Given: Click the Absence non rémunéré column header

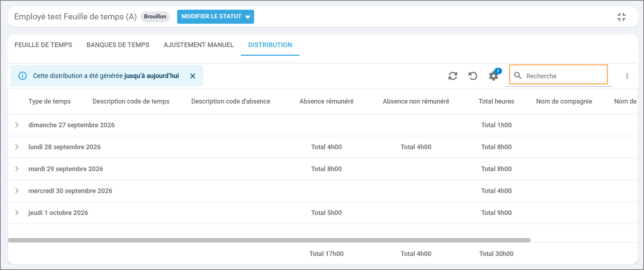Looking at the screenshot, I should point(416,101).
